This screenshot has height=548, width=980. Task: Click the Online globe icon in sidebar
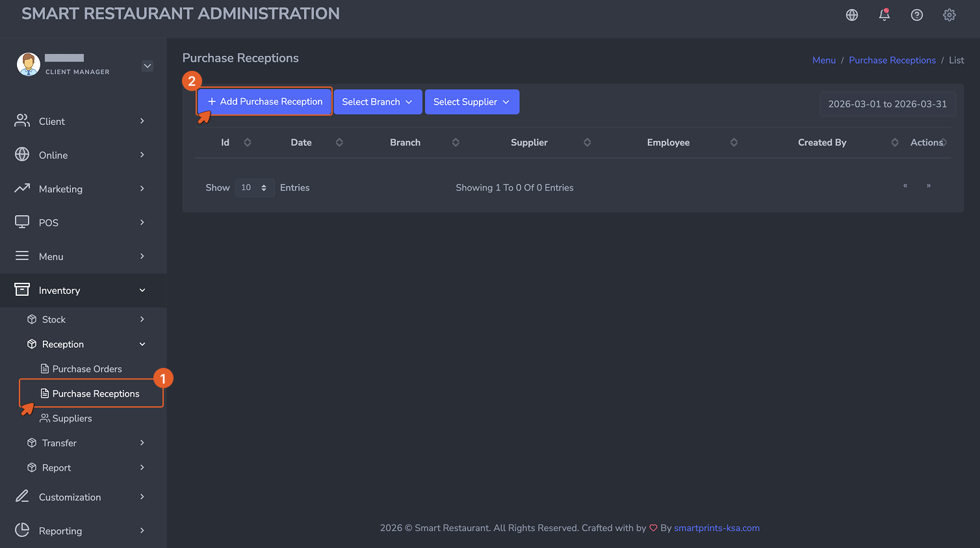pos(22,155)
